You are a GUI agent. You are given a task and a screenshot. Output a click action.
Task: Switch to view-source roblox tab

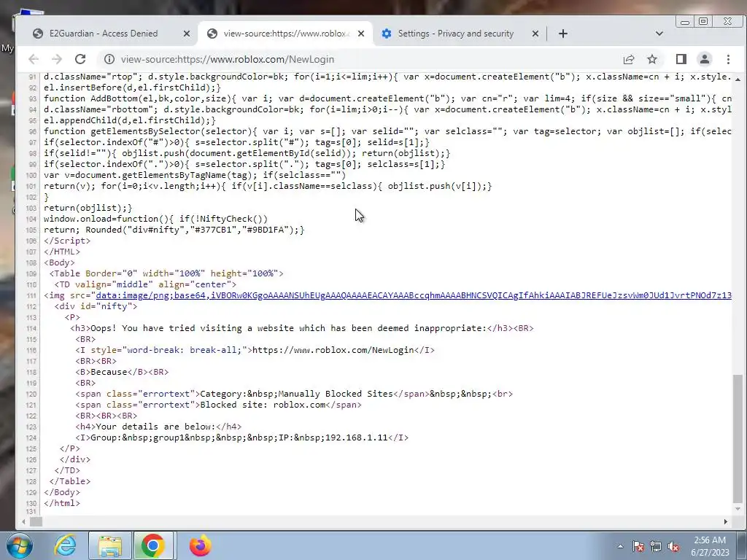[285, 34]
